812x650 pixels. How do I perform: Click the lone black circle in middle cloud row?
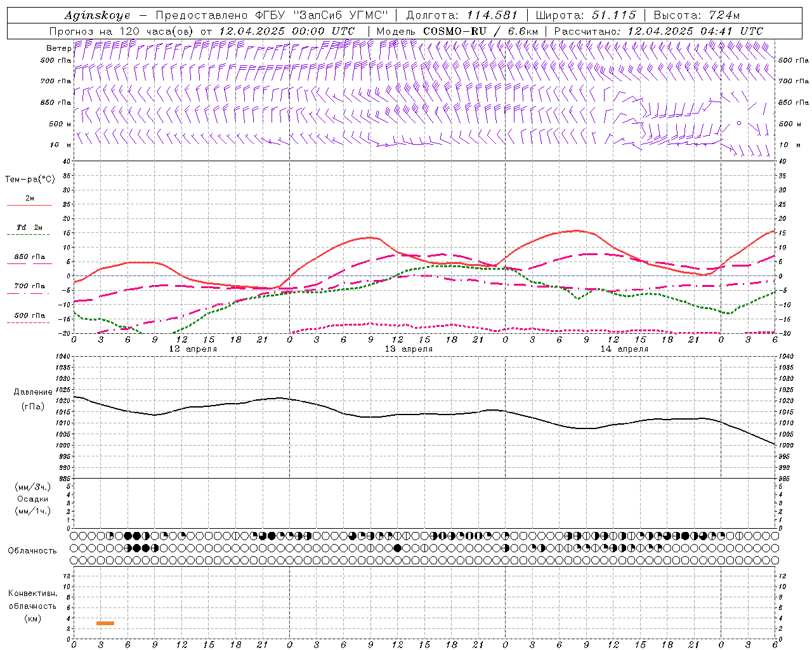click(397, 548)
